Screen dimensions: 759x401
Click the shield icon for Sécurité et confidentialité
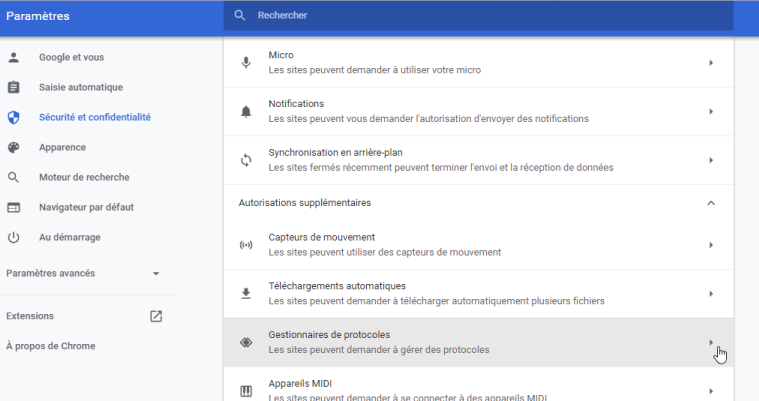(x=14, y=117)
